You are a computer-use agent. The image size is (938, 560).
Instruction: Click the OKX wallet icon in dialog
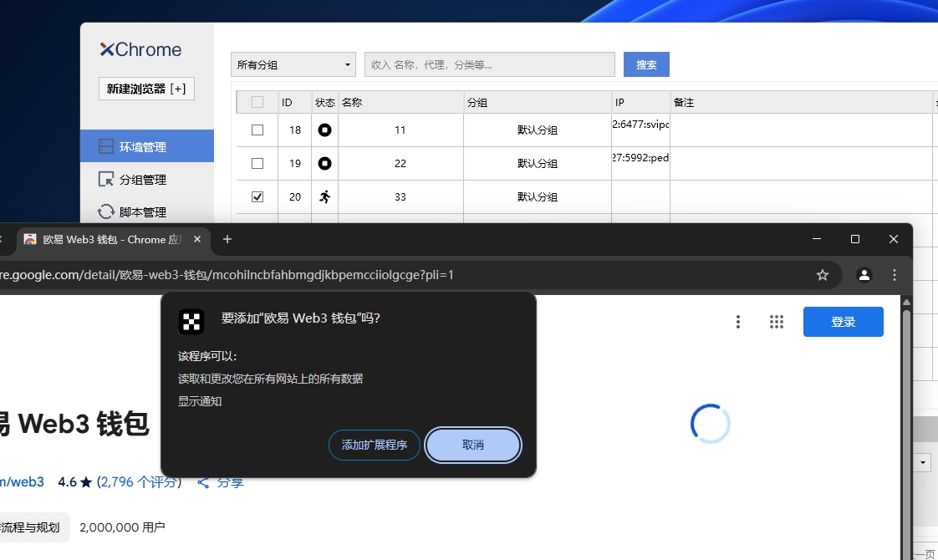(191, 322)
